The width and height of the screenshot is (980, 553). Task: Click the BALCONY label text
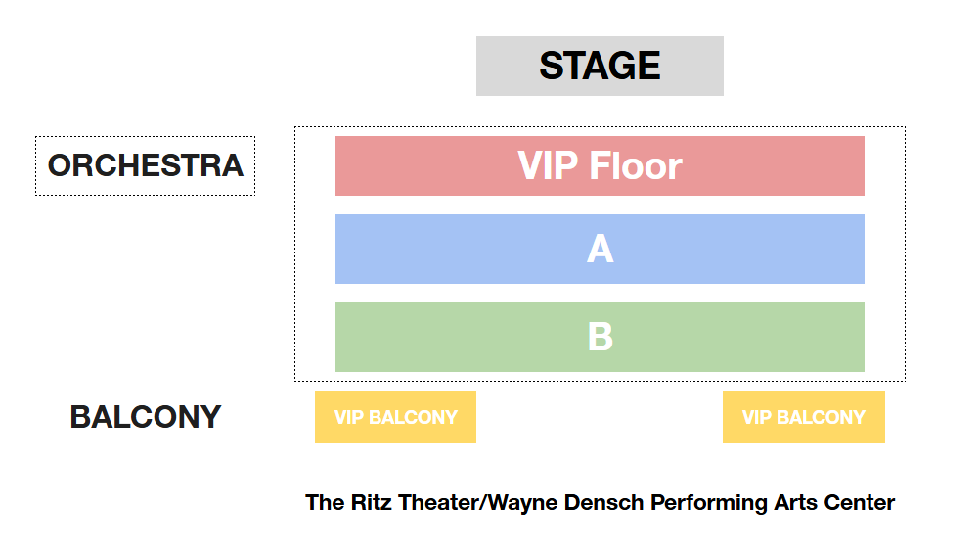145,417
